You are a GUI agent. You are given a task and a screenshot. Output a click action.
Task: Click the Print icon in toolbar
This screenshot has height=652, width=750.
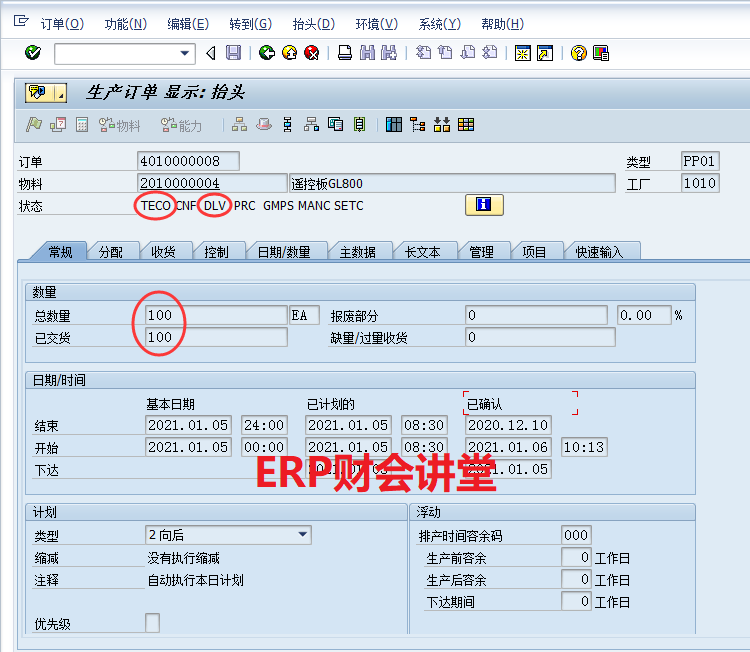(344, 53)
